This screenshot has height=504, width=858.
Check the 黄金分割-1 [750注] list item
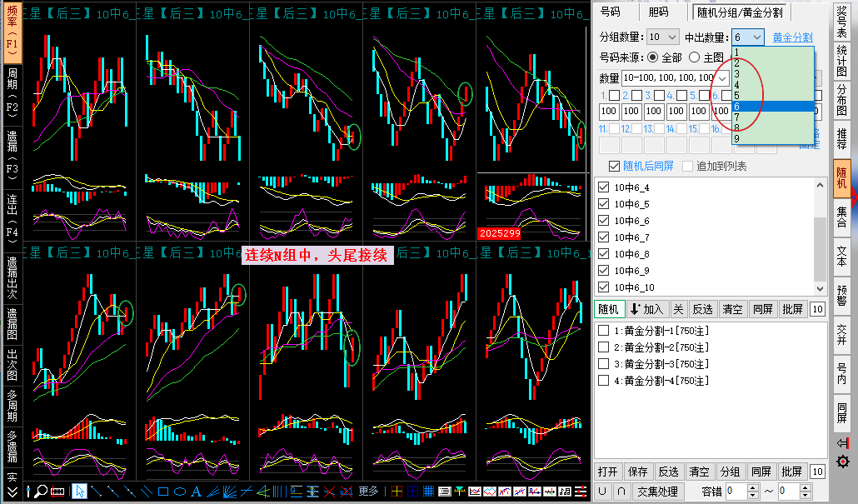pos(603,331)
